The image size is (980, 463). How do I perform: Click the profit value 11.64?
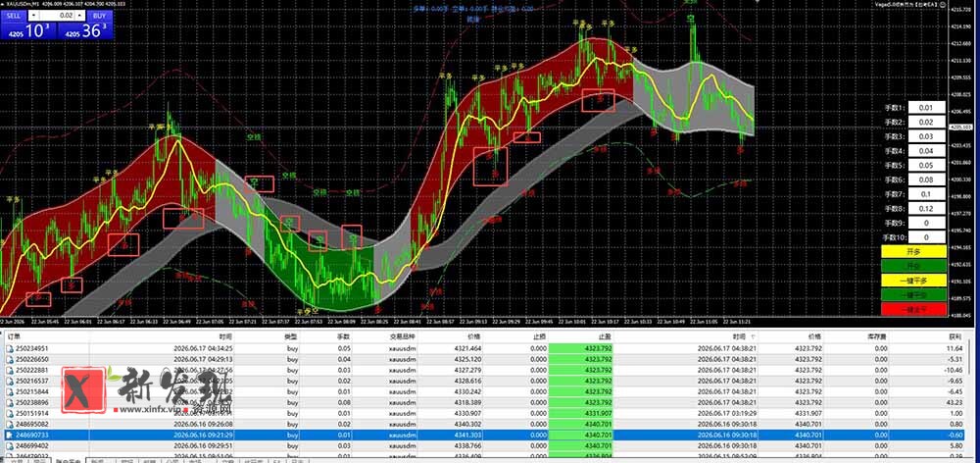click(x=955, y=348)
